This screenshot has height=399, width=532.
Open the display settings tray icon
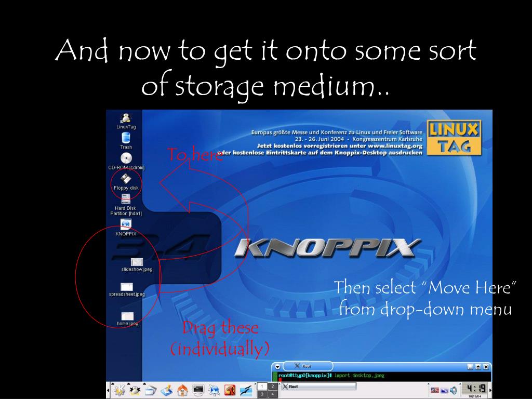(x=445, y=391)
